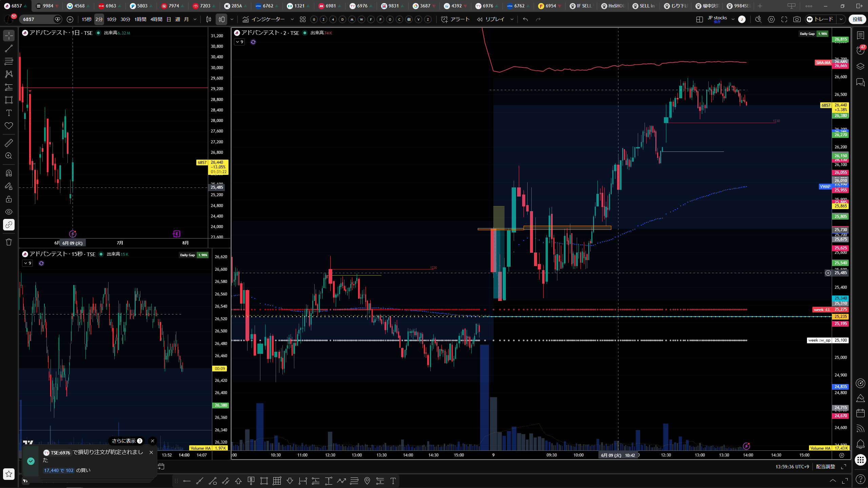Click the trash remove objects icon
The width and height of the screenshot is (868, 488).
point(9,242)
